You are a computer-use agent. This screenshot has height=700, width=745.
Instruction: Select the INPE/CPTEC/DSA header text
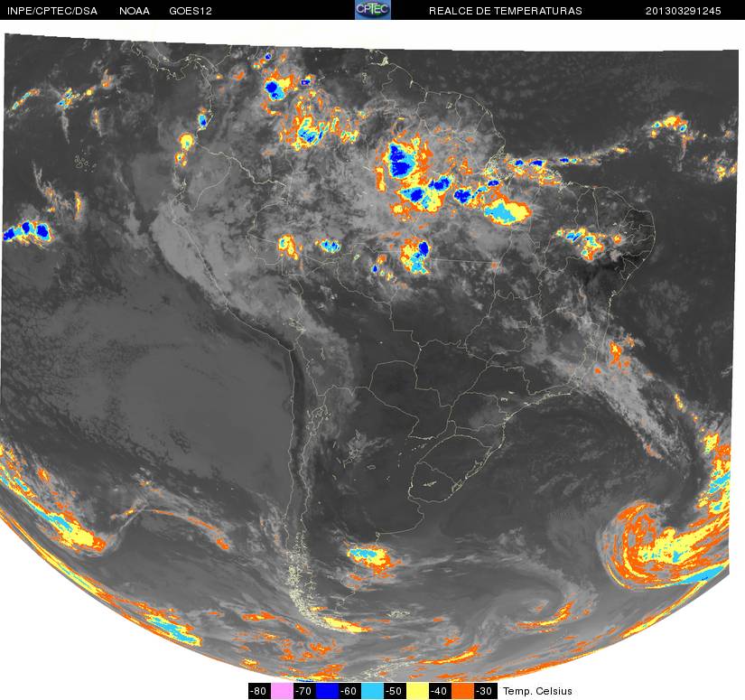point(52,11)
